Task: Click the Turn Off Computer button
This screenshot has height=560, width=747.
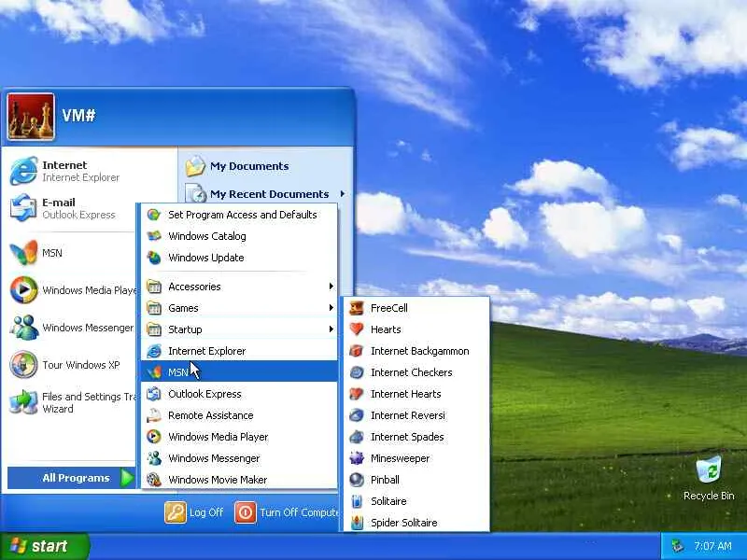Action: point(287,512)
